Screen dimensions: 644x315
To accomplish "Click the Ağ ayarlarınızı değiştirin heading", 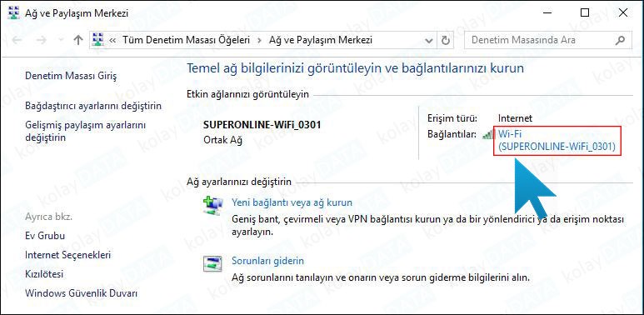I will coord(239,182).
